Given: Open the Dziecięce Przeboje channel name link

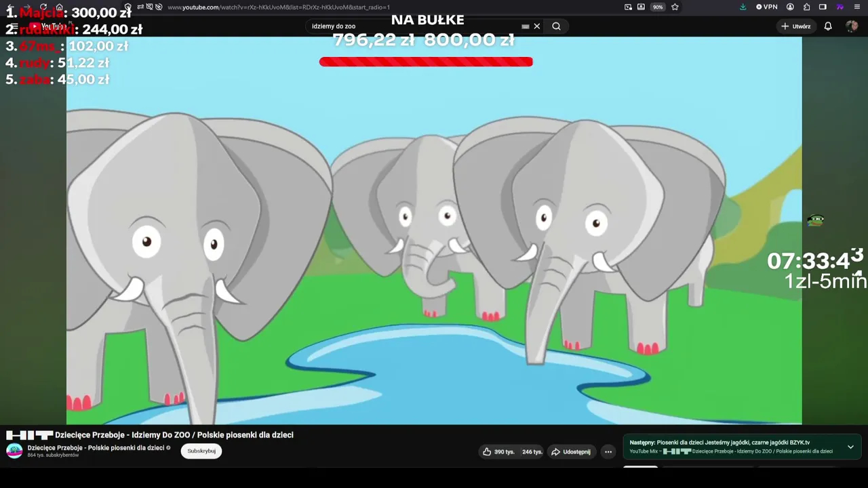Looking at the screenshot, I should coord(96,447).
